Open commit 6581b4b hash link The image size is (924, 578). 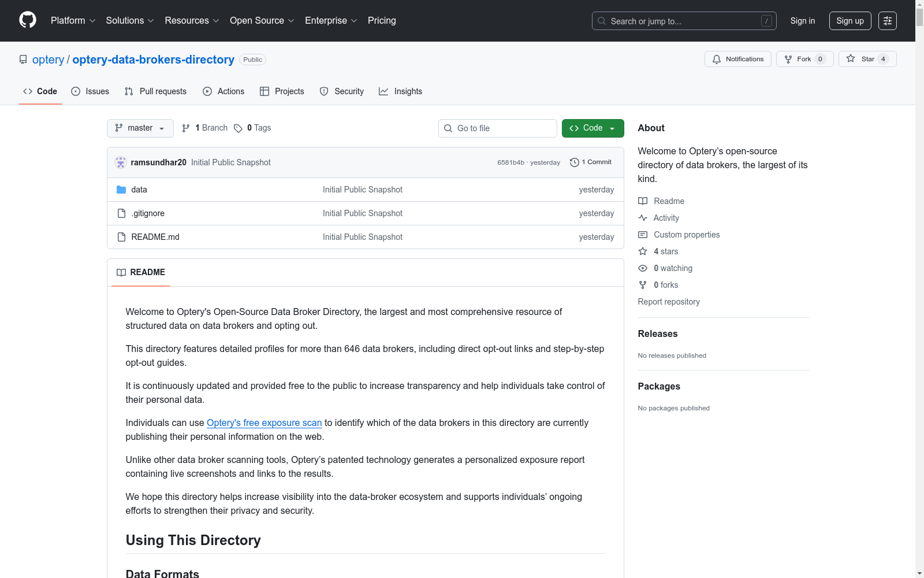point(511,162)
